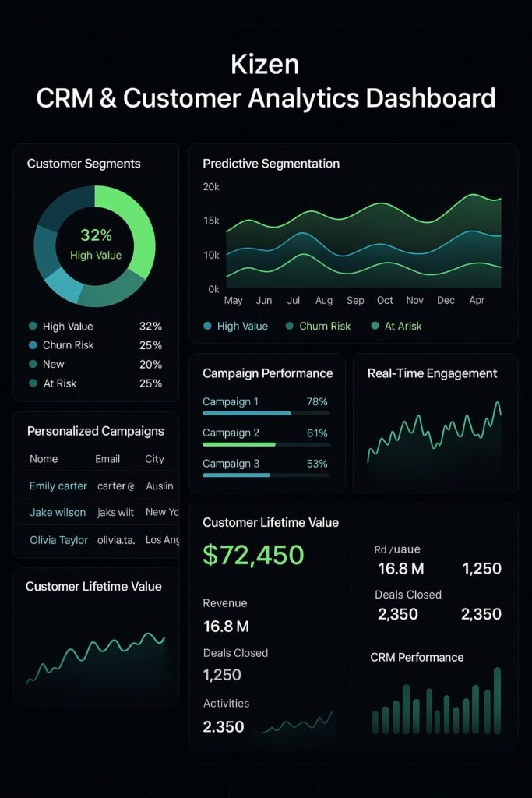Image resolution: width=532 pixels, height=798 pixels.
Task: Click the Campaign 3 progress bar
Action: (266, 475)
